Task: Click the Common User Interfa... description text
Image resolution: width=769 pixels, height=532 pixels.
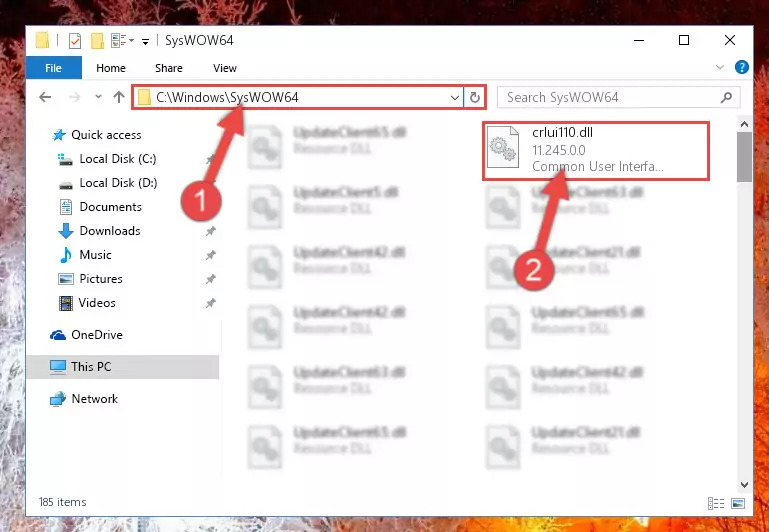Action: click(x=597, y=167)
